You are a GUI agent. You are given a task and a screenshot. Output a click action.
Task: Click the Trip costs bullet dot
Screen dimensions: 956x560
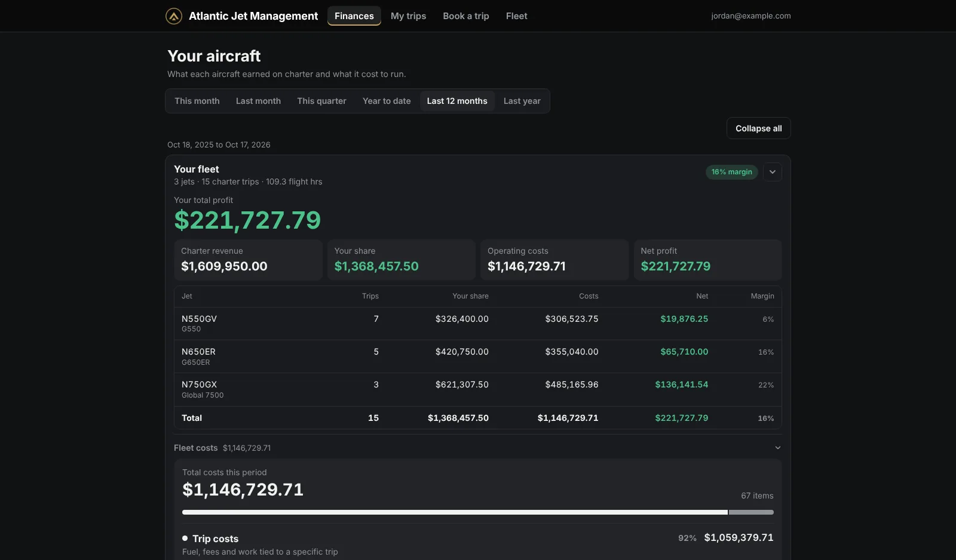tap(185, 539)
